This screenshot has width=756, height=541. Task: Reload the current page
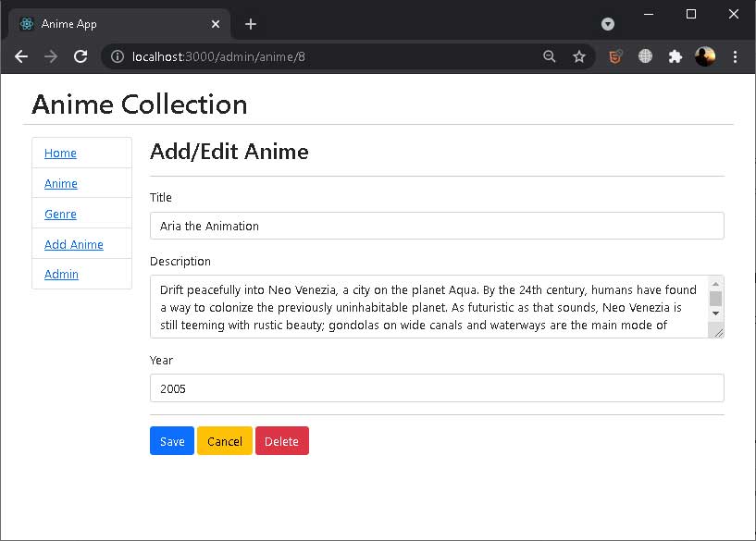pos(81,55)
